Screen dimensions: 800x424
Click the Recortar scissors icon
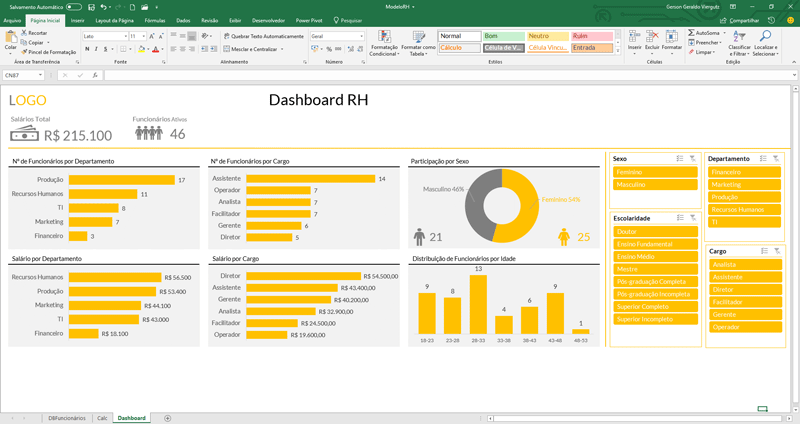[23, 33]
